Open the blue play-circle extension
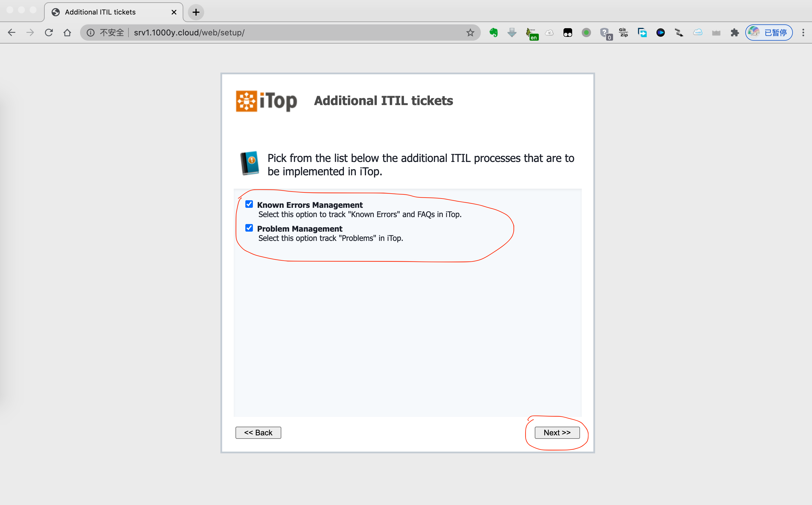 tap(660, 33)
